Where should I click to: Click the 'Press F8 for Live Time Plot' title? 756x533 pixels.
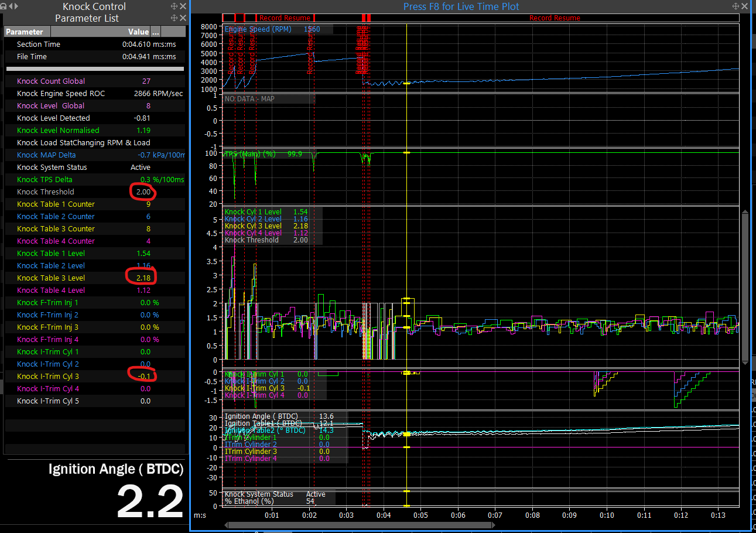pos(461,6)
